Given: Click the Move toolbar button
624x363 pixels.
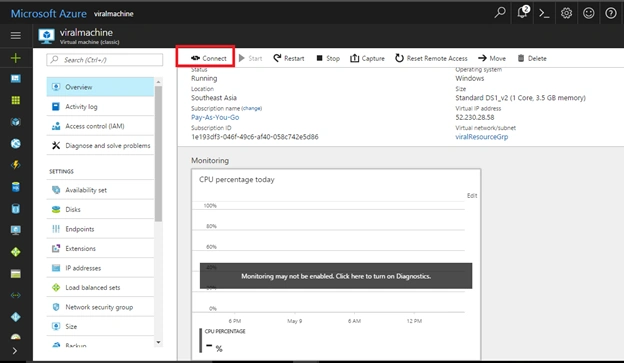Looking at the screenshot, I should pos(492,58).
